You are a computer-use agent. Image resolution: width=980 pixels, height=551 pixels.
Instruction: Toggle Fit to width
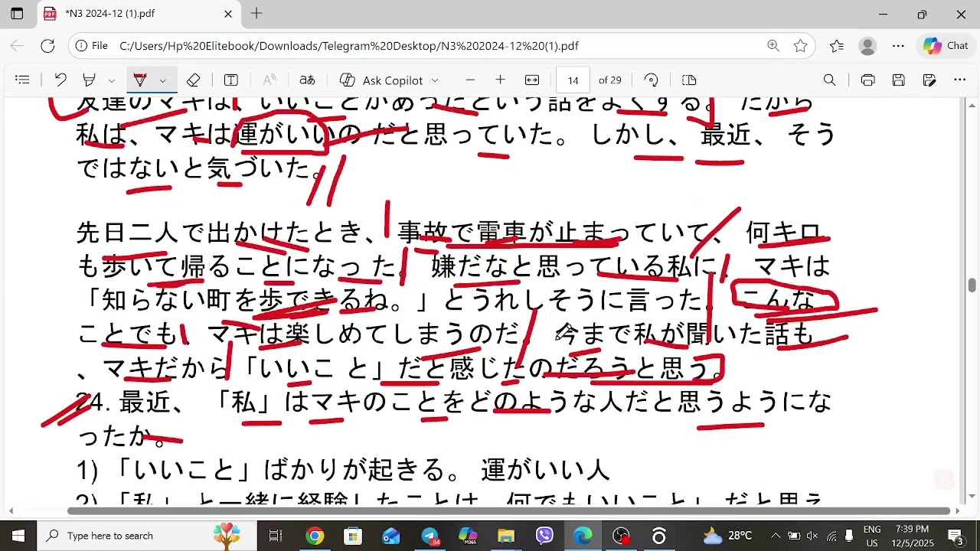pyautogui.click(x=532, y=80)
